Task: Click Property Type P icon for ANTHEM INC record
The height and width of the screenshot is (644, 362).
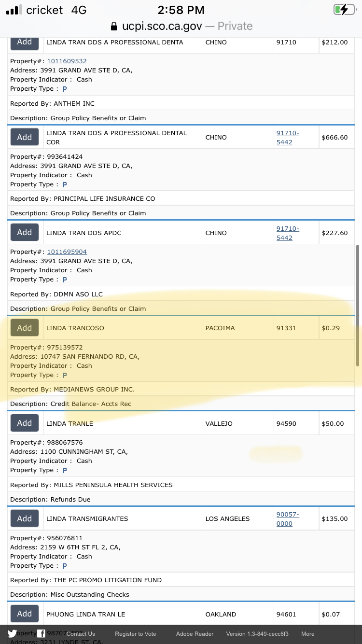Action: coord(65,89)
